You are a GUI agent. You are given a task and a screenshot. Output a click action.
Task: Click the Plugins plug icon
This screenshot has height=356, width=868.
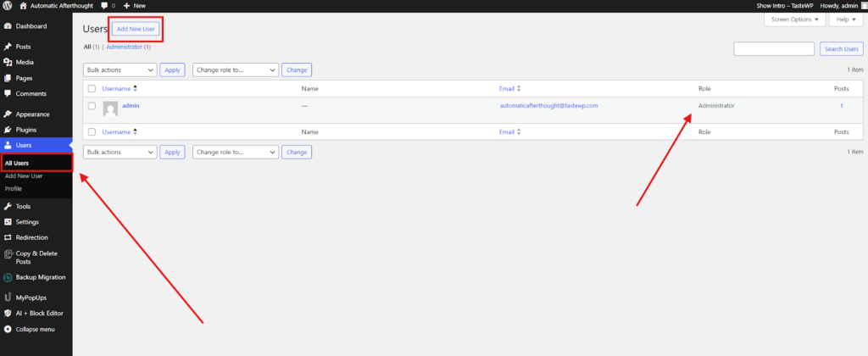[8, 130]
